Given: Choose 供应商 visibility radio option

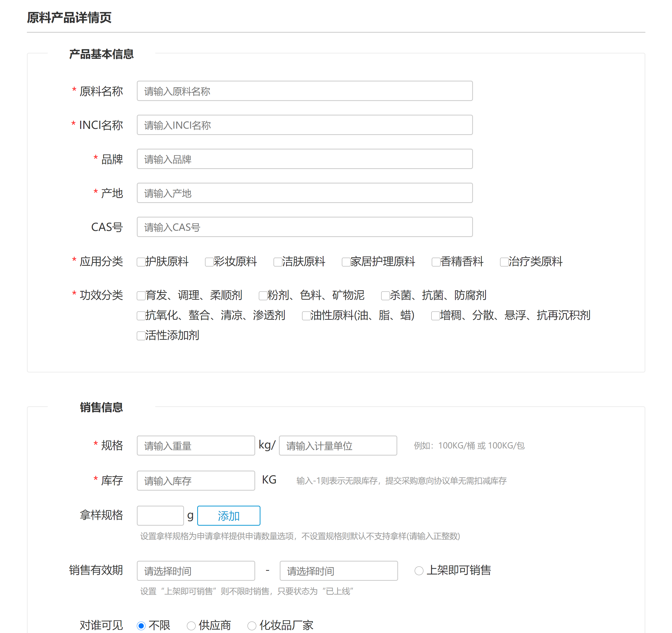Looking at the screenshot, I should (191, 626).
